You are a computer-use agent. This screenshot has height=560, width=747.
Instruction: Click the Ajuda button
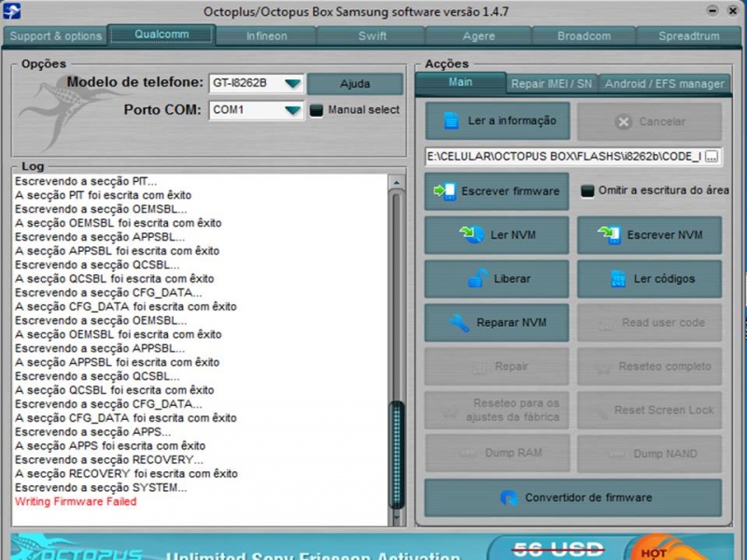click(x=355, y=84)
